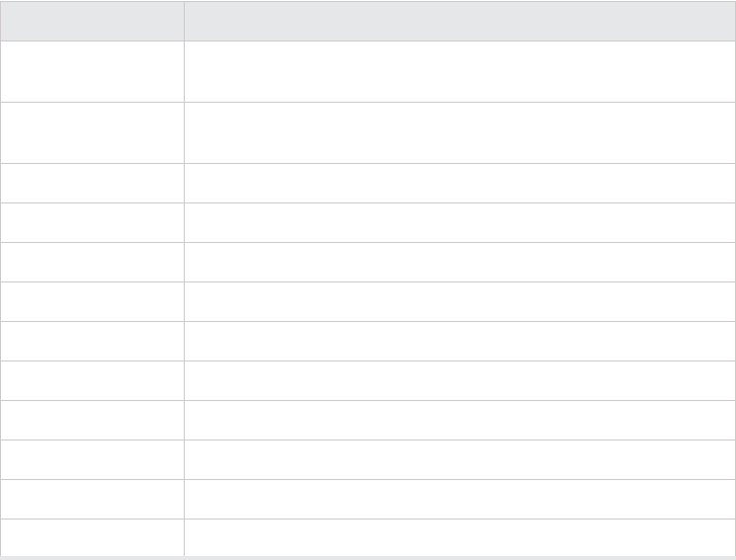Click the wide cell in the first tall row
The width and height of the screenshot is (736, 560).
tap(459, 71)
